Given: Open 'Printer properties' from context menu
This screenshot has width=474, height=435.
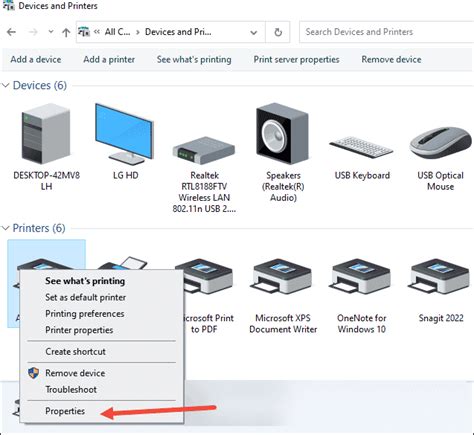Looking at the screenshot, I should pos(79,330).
